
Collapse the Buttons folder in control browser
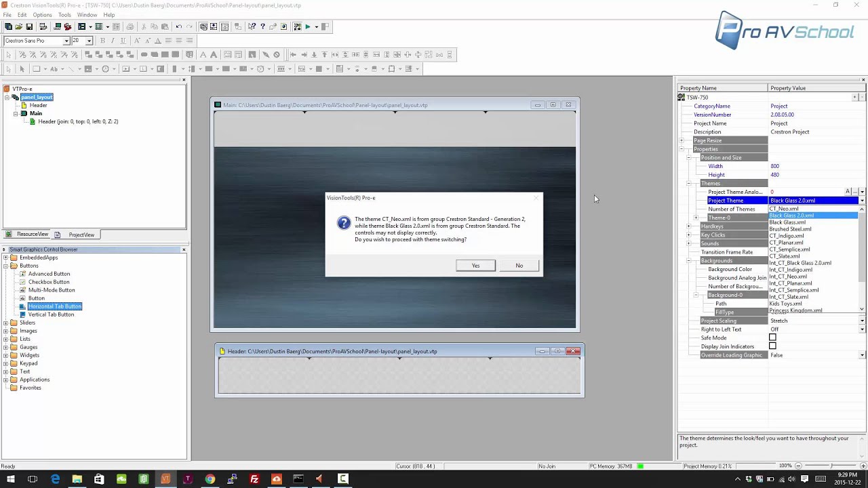(5, 266)
